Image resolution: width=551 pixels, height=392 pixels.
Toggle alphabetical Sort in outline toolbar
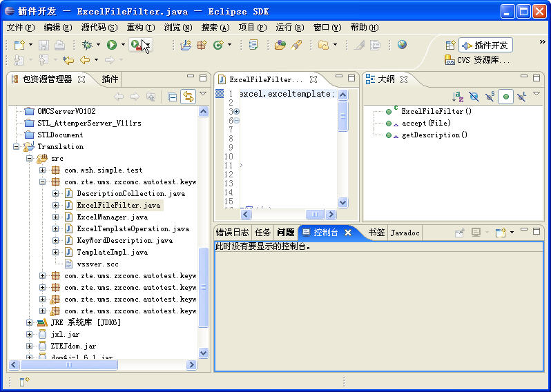[458, 97]
